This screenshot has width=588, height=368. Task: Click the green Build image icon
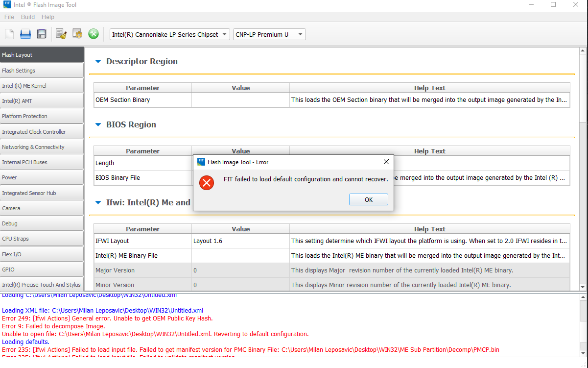[x=94, y=34]
